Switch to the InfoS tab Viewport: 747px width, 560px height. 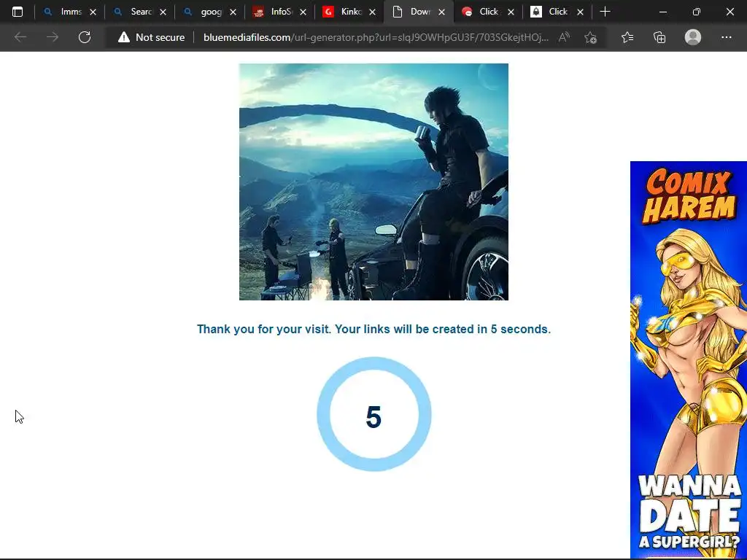click(279, 12)
